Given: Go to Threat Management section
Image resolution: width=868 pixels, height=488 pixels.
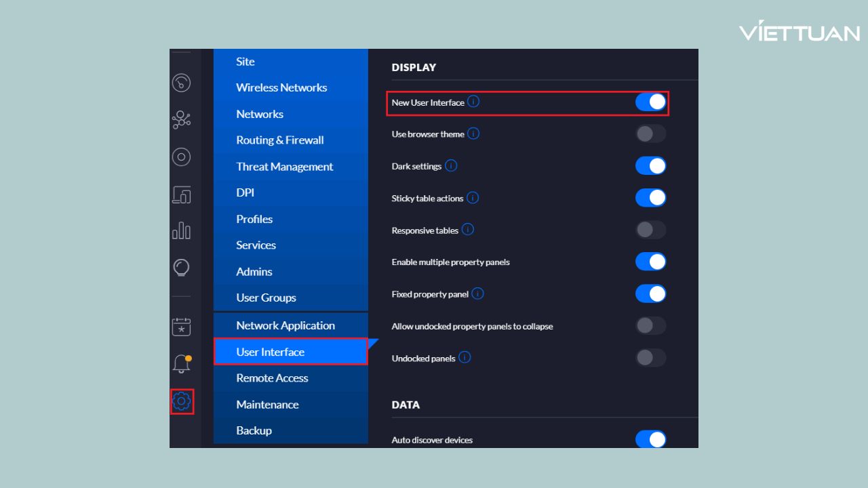Looking at the screenshot, I should 284,167.
